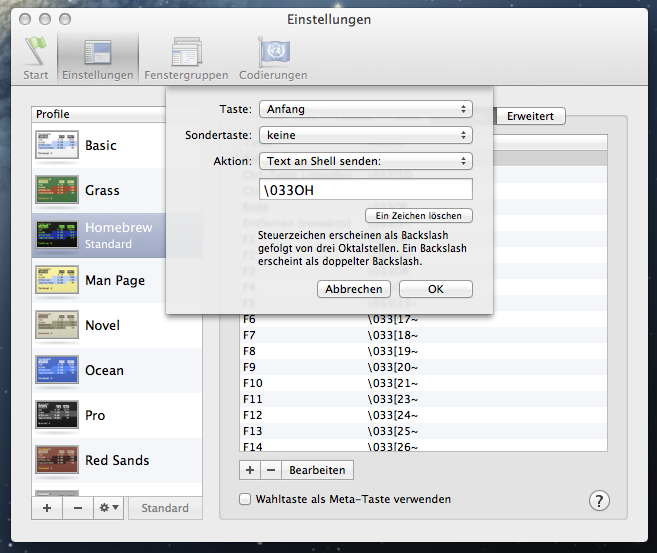Select the F8 key row

424,351
